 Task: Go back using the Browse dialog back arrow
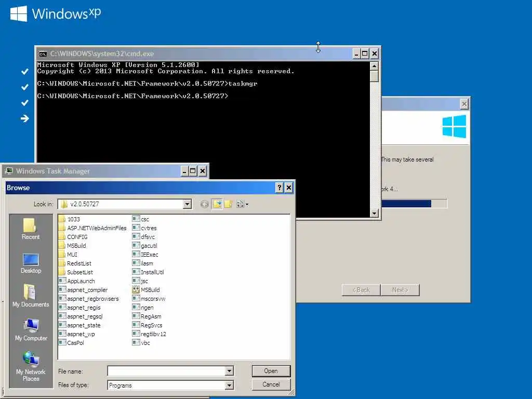tap(204, 204)
